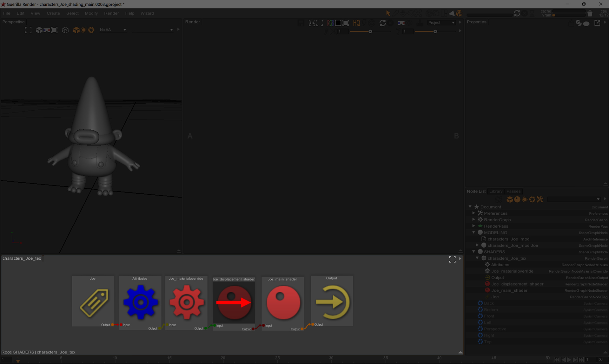Click the HQ render quality icon
Screen dimensions: 609x364
pyautogui.click(x=356, y=23)
